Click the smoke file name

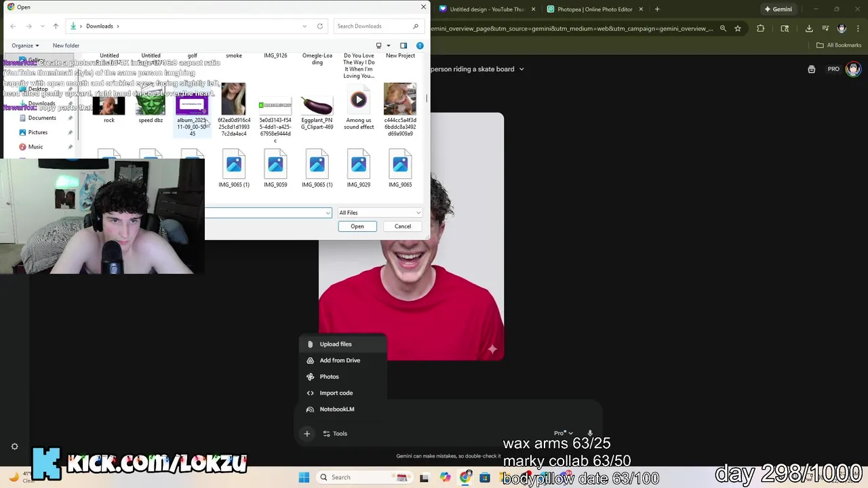[234, 56]
